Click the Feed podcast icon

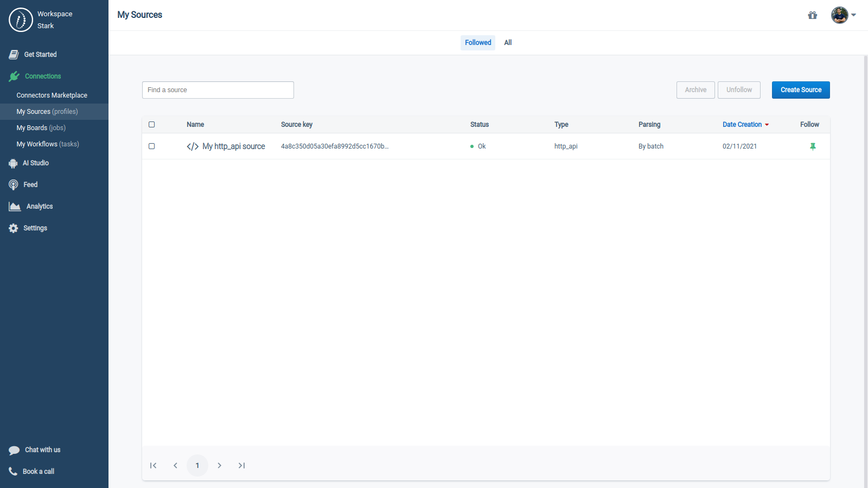[x=14, y=185]
